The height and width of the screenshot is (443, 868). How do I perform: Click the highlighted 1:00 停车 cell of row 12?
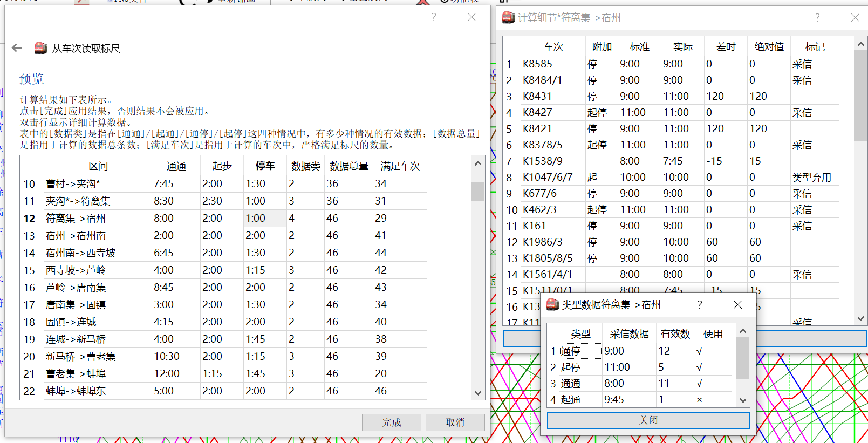tap(265, 218)
